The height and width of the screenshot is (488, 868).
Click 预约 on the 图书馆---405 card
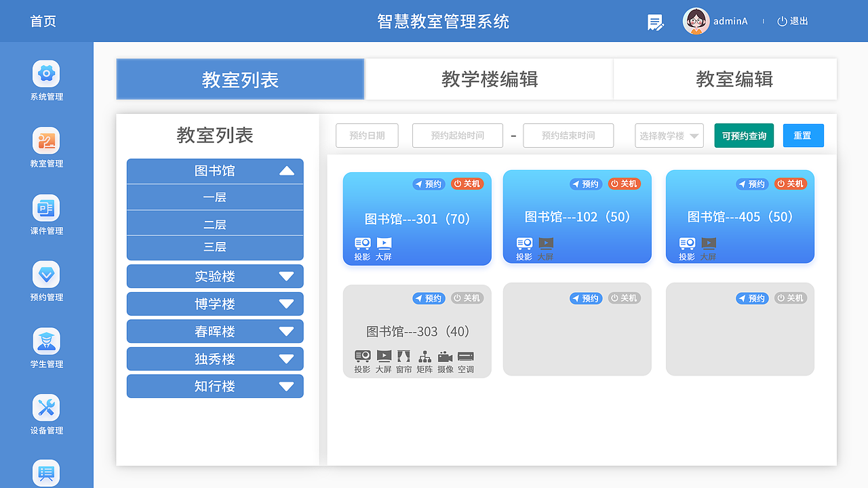coord(752,184)
